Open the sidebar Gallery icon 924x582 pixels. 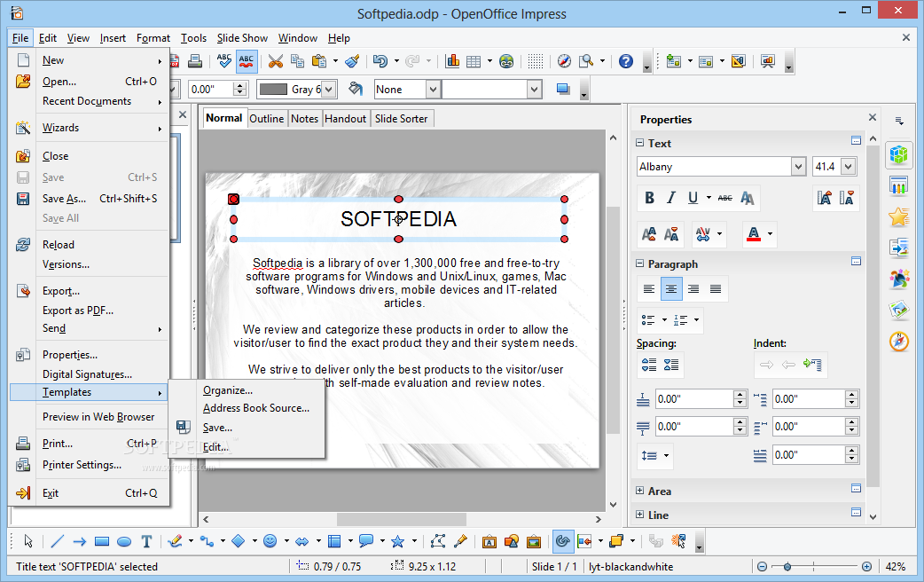[898, 309]
